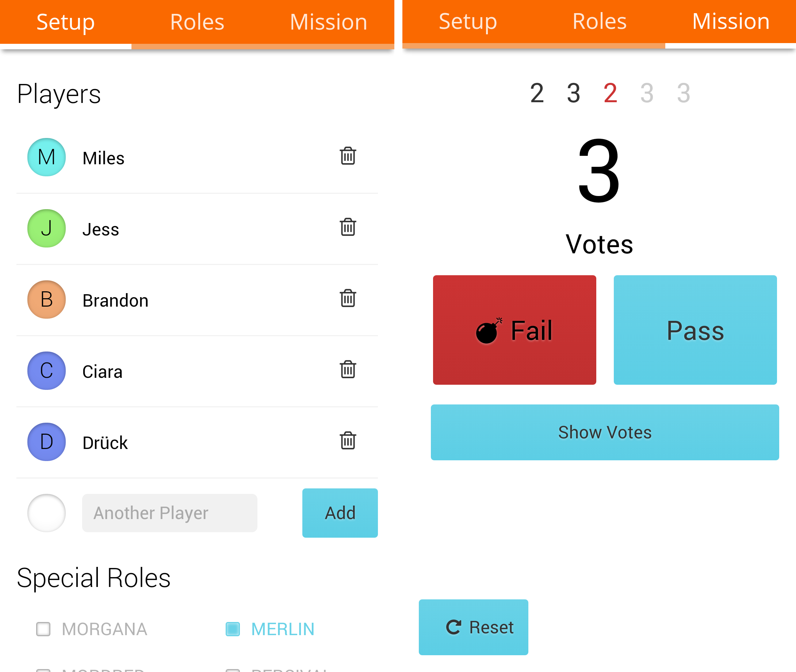
Task: Remove Drück via the trash icon
Action: 348,441
